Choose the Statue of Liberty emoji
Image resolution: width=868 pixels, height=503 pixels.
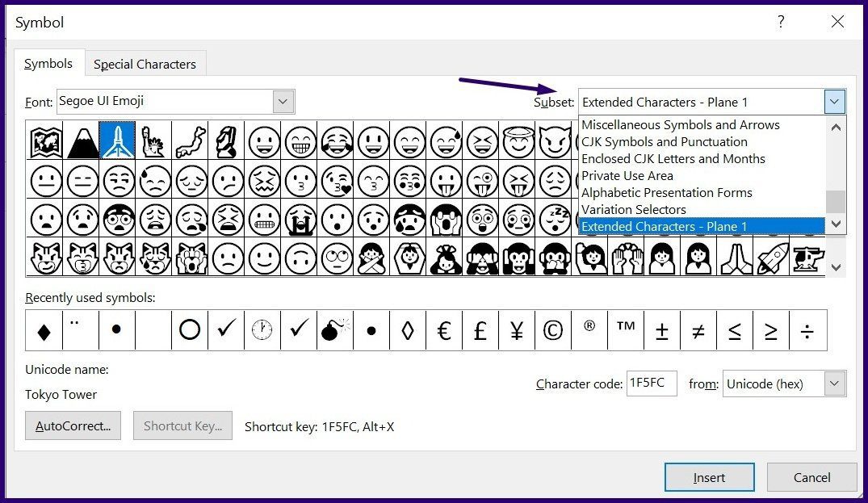153,140
